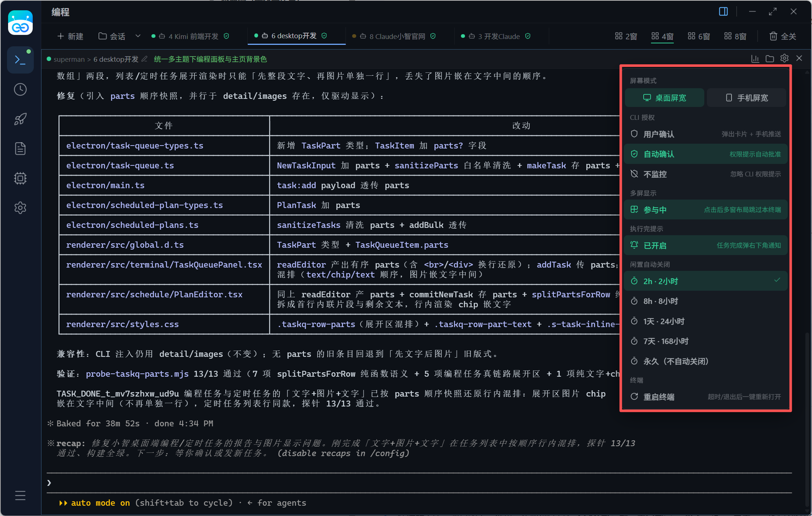Image resolution: width=812 pixels, height=516 pixels.
Task: Switch to 4窗 layout
Action: pos(662,36)
